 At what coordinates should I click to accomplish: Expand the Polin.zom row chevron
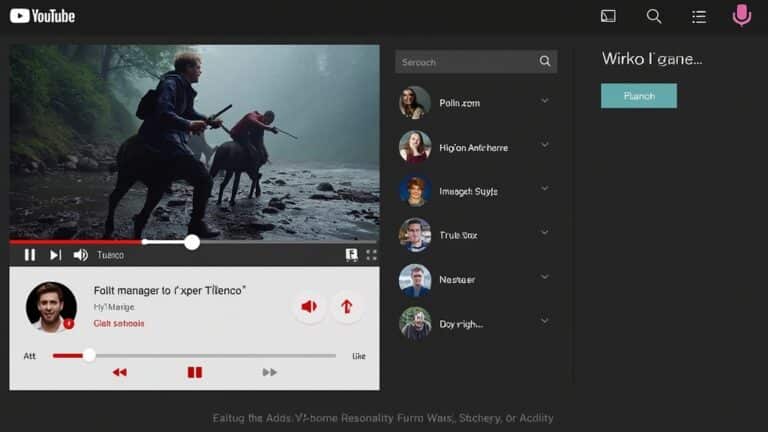tap(545, 101)
